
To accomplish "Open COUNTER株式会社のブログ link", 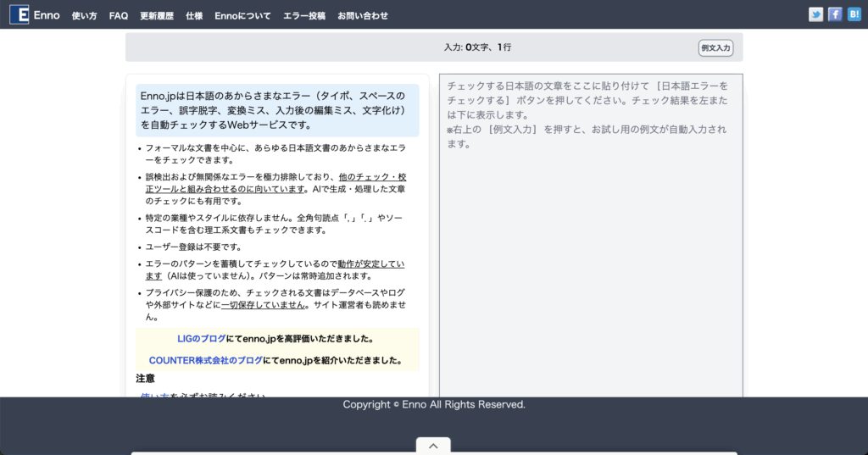I will click(x=205, y=360).
